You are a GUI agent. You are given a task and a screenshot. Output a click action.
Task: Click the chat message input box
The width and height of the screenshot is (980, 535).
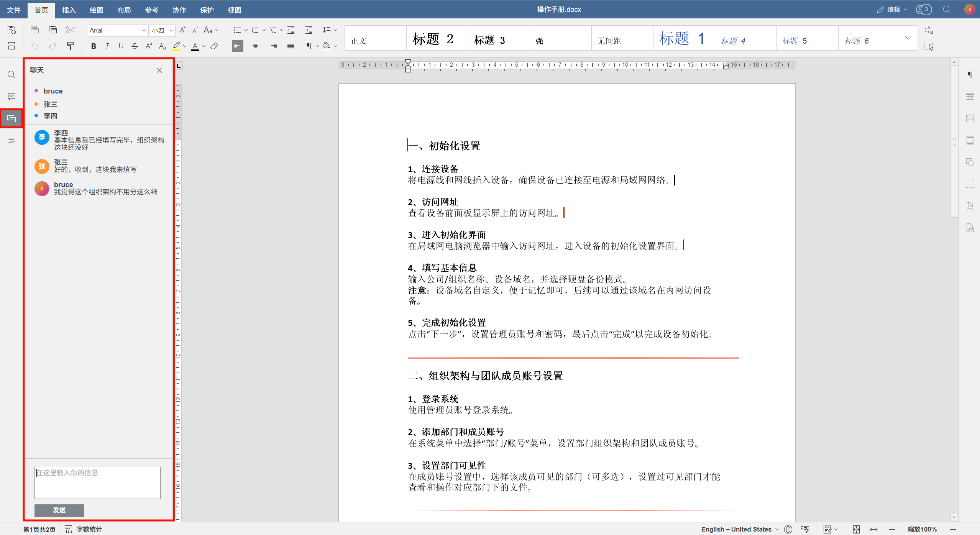click(97, 482)
